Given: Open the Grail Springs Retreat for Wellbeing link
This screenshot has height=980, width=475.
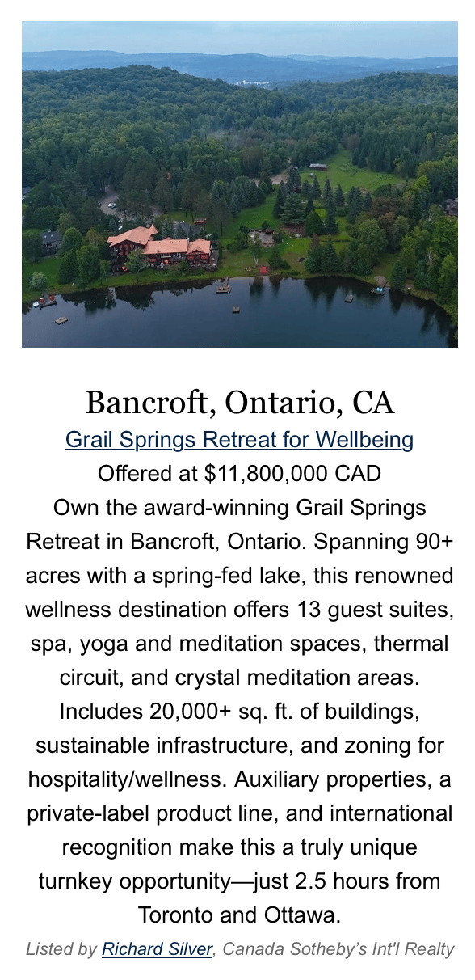Looking at the screenshot, I should pyautogui.click(x=239, y=440).
